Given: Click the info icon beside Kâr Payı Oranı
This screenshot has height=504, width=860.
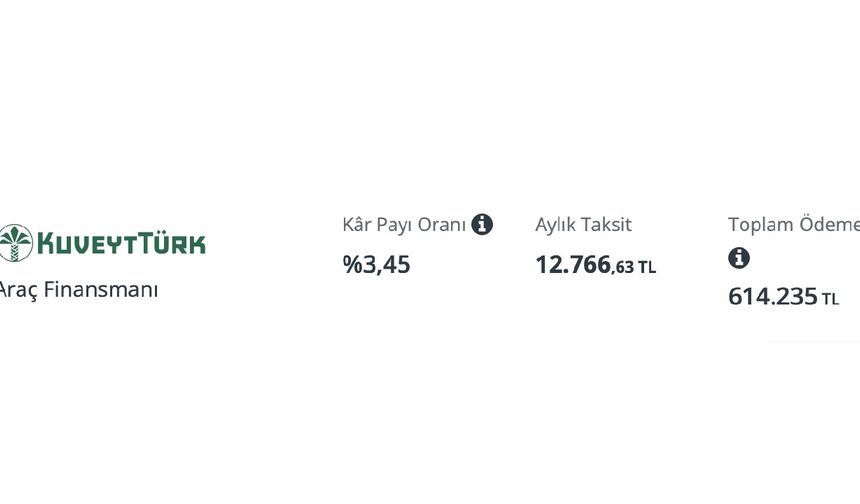Looking at the screenshot, I should (482, 224).
